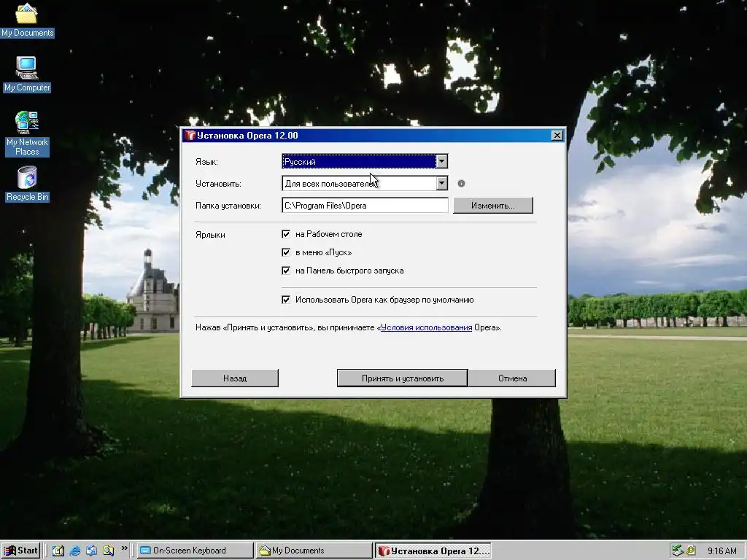The width and height of the screenshot is (747, 560).
Task: Click the 'Установка Opera 12.00' title bar text
Action: 248,136
